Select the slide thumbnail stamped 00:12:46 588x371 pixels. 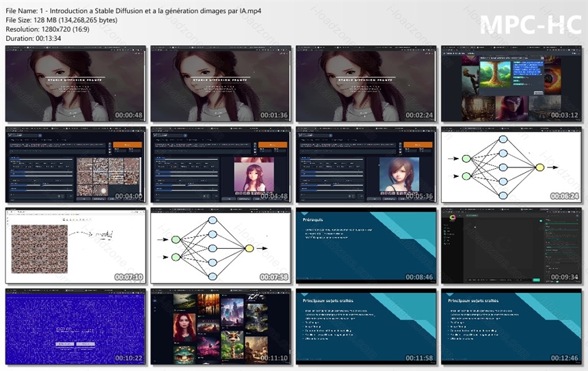(x=511, y=327)
